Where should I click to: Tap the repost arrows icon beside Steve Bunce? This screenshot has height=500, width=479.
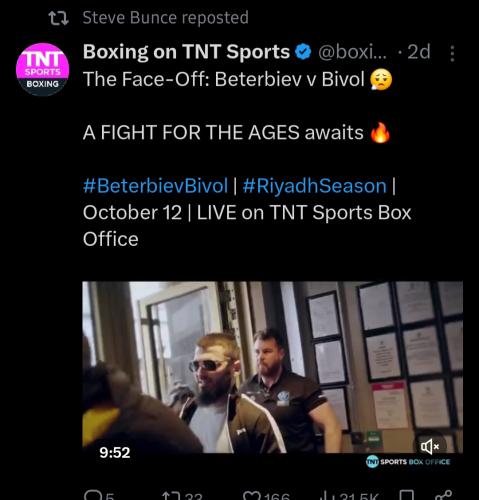pyautogui.click(x=58, y=18)
